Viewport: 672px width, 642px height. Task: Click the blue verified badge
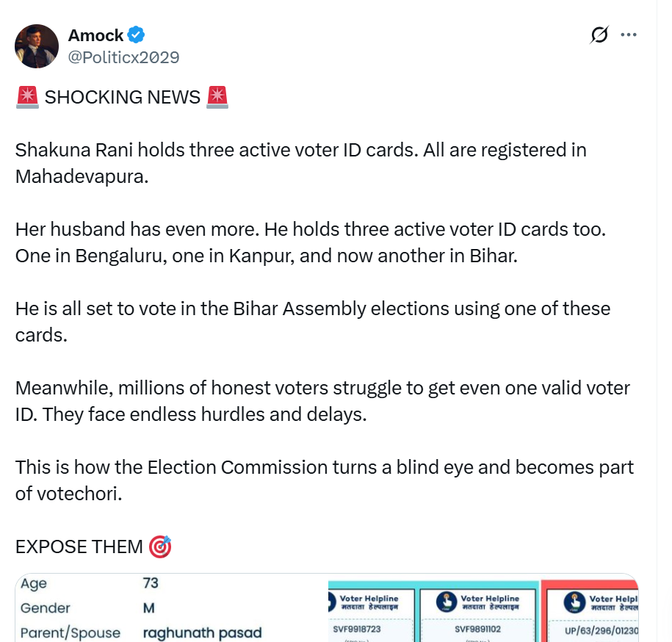[137, 35]
